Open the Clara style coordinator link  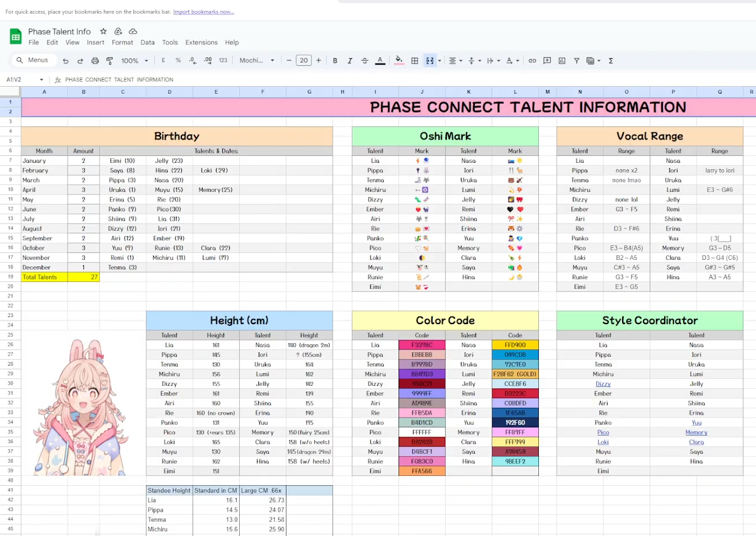tap(697, 442)
